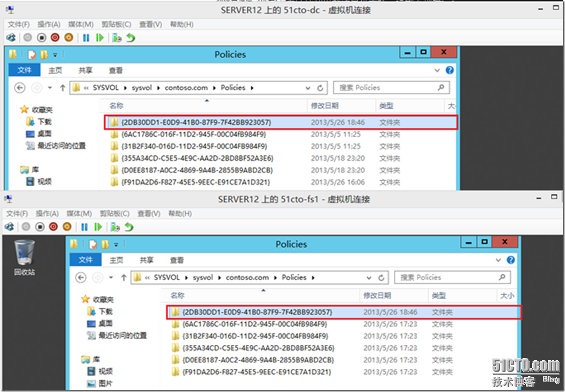The image size is (565, 392).
Task: Open recent locations dropdown in upper Policies window
Action: tap(49, 87)
